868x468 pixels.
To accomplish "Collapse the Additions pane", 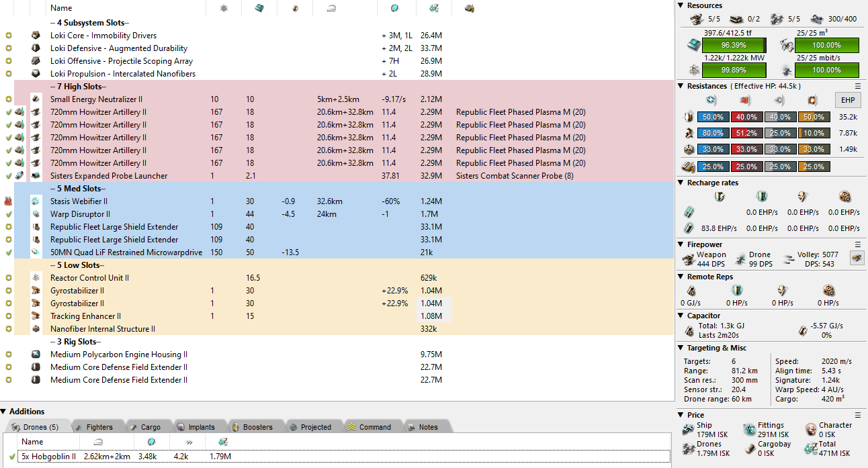I will point(4,412).
